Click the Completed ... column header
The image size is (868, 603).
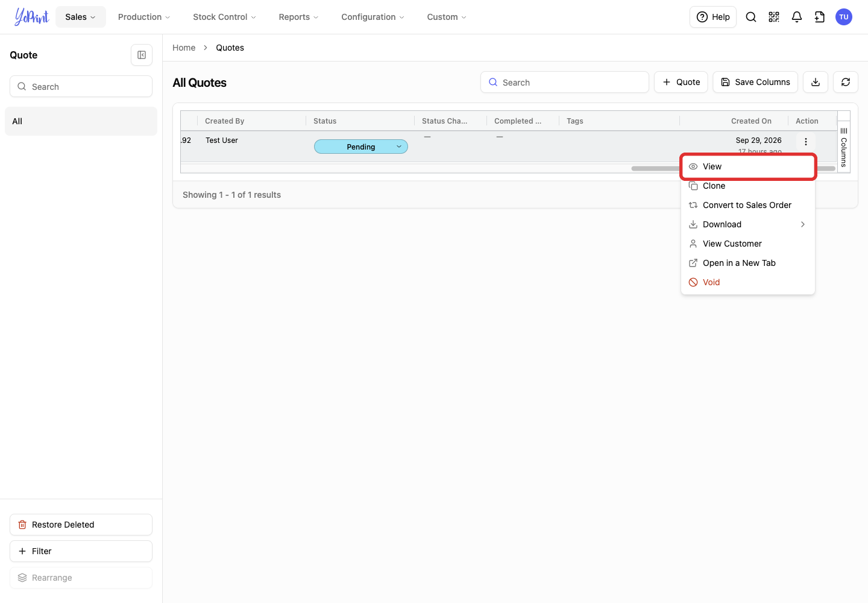point(523,121)
